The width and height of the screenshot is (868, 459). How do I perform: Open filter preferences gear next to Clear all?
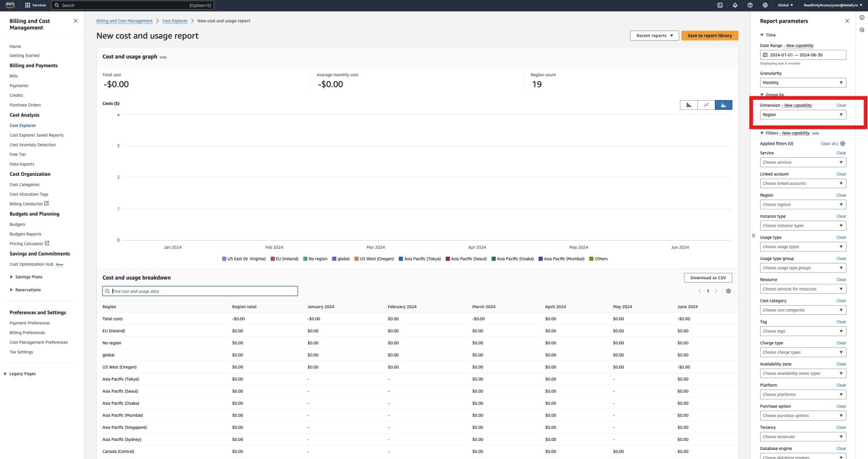pos(842,143)
